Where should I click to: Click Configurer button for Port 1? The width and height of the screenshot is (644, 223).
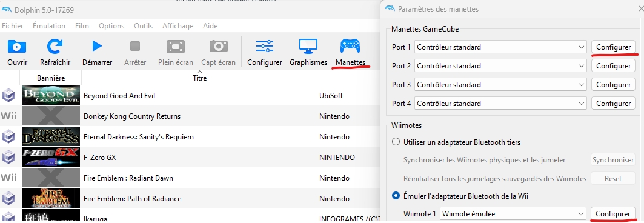point(614,47)
